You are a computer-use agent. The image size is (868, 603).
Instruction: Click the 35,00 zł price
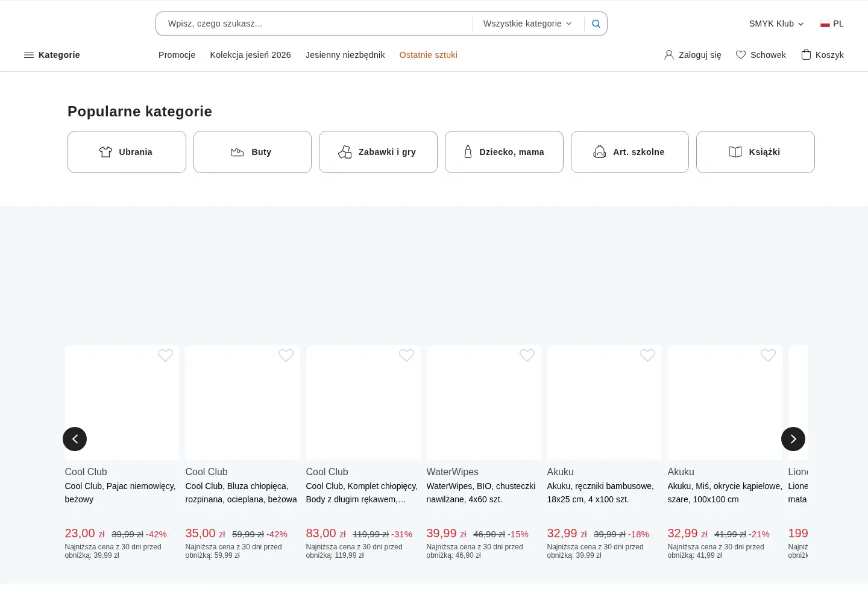(205, 534)
